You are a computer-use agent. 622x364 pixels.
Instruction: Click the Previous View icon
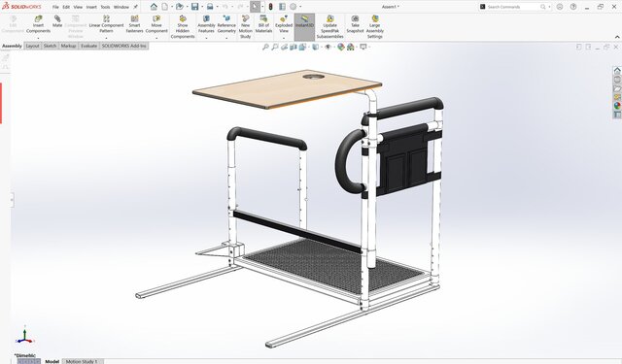pyautogui.click(x=284, y=47)
